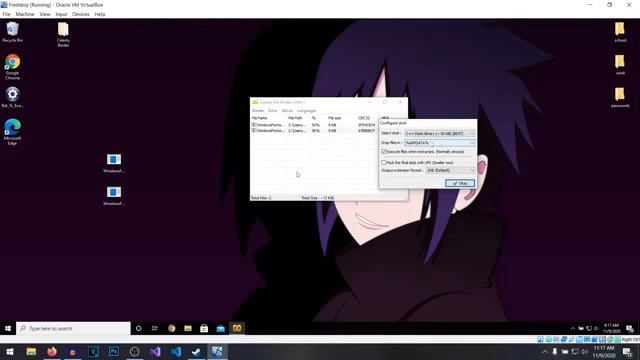640x360 pixels.
Task: Show hidden icons in host tray
Action: (544, 351)
